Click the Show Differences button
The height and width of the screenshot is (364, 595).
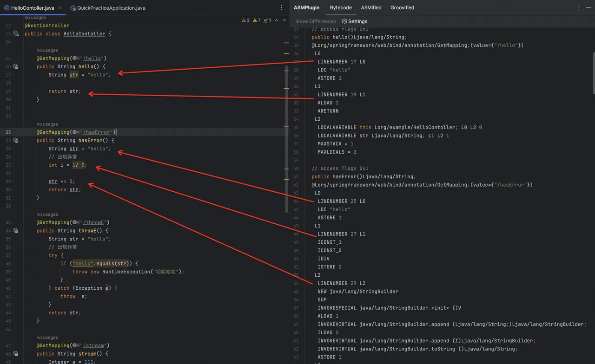pos(315,21)
